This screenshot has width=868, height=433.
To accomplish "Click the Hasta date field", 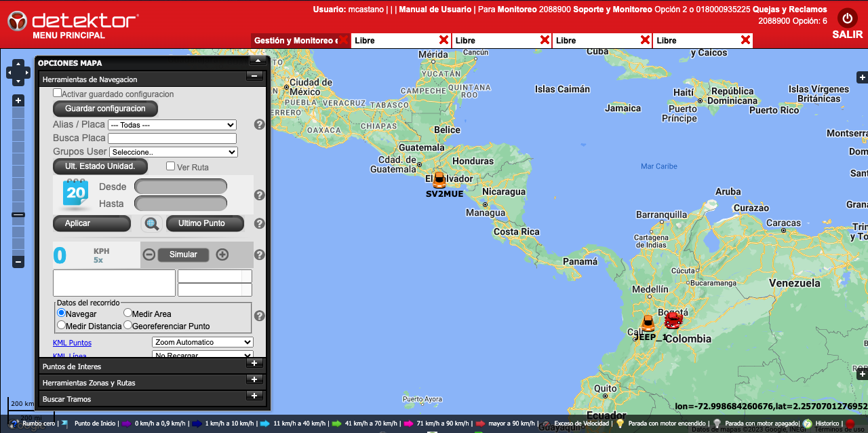I will point(180,203).
